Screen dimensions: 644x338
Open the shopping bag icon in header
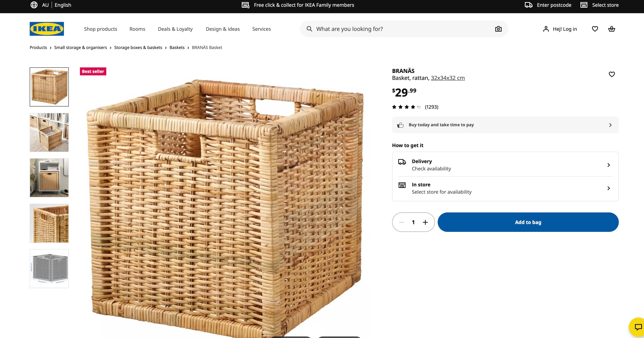pyautogui.click(x=612, y=29)
